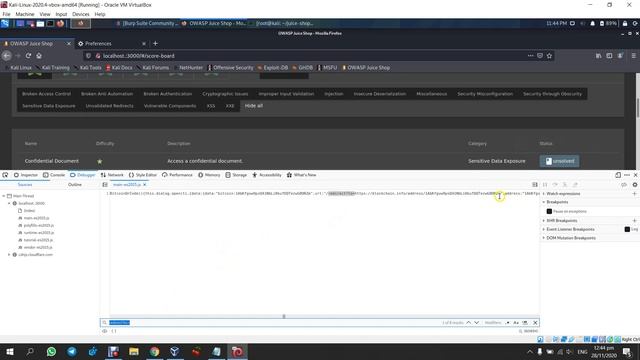Pretty print source with braces icon
This screenshot has height=360, width=640.
click(114, 331)
